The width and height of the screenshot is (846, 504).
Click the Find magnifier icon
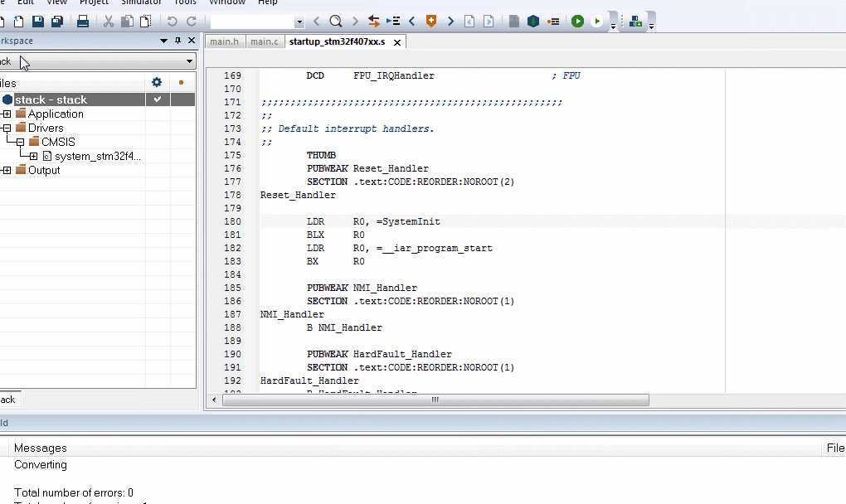[336, 22]
